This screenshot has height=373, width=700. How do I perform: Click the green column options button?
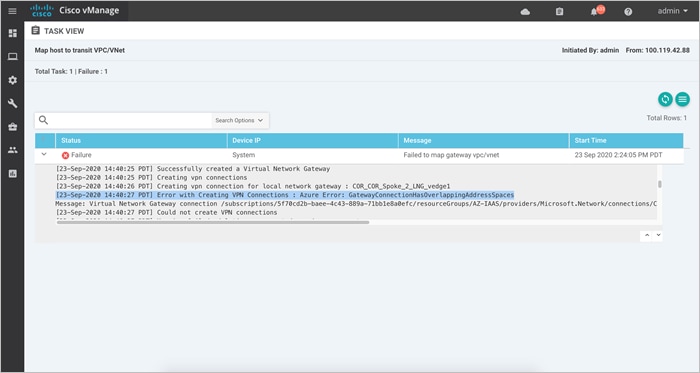click(x=683, y=99)
